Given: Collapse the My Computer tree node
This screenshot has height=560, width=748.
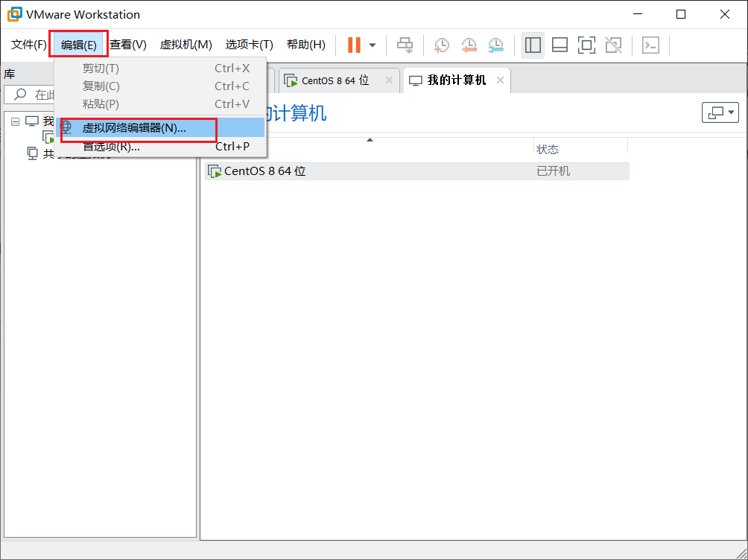Looking at the screenshot, I should point(15,121).
